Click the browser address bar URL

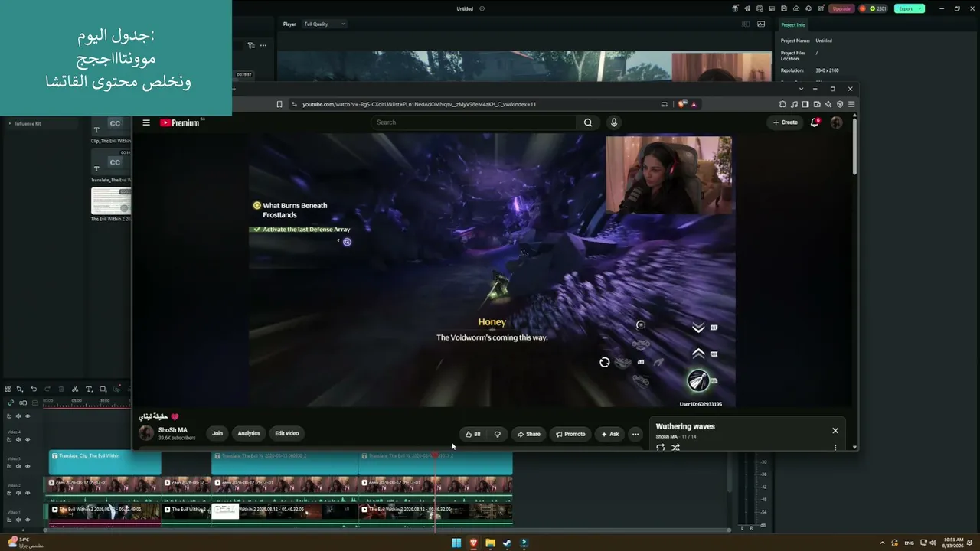pyautogui.click(x=419, y=104)
